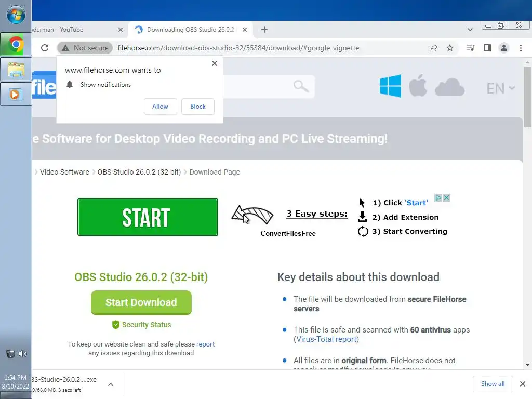
Task: Open the Security Status link
Action: coord(142,325)
